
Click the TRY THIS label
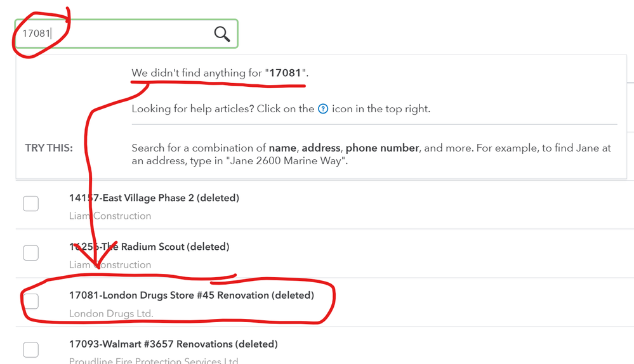[x=49, y=148]
